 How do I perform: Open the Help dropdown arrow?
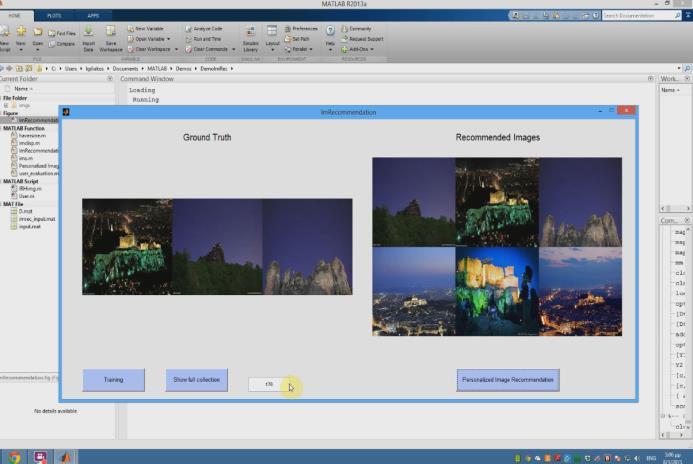pyautogui.click(x=330, y=50)
